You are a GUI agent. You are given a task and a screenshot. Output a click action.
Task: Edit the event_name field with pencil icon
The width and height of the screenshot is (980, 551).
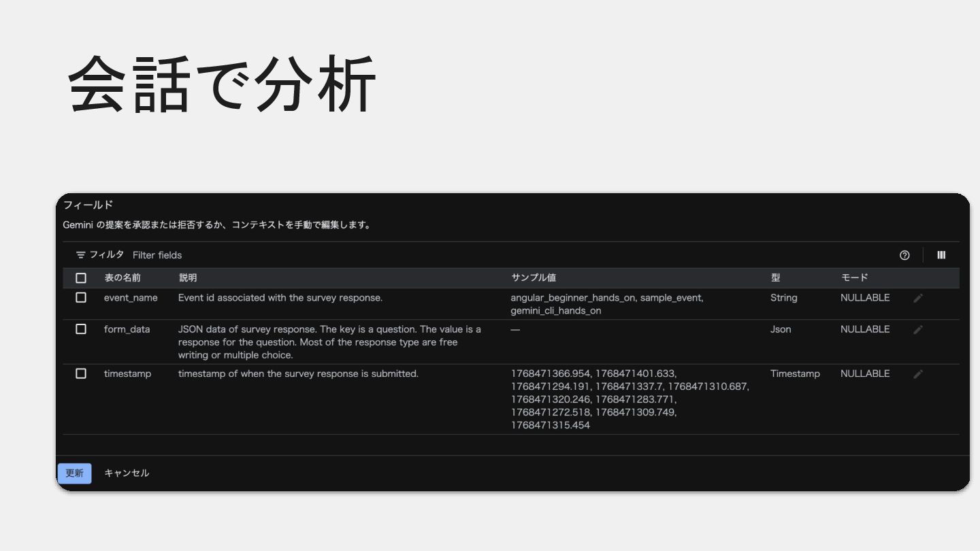[918, 298]
